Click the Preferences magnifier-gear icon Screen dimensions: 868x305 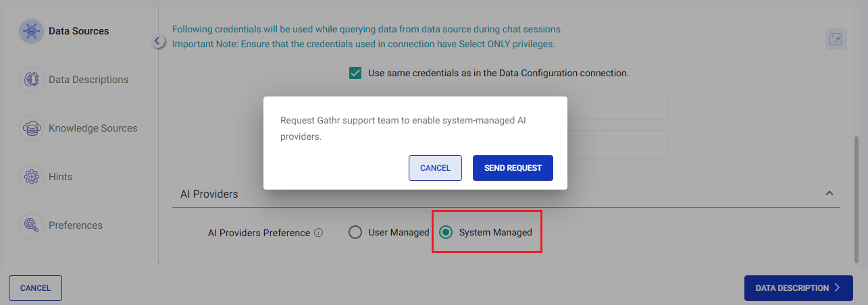[32, 225]
